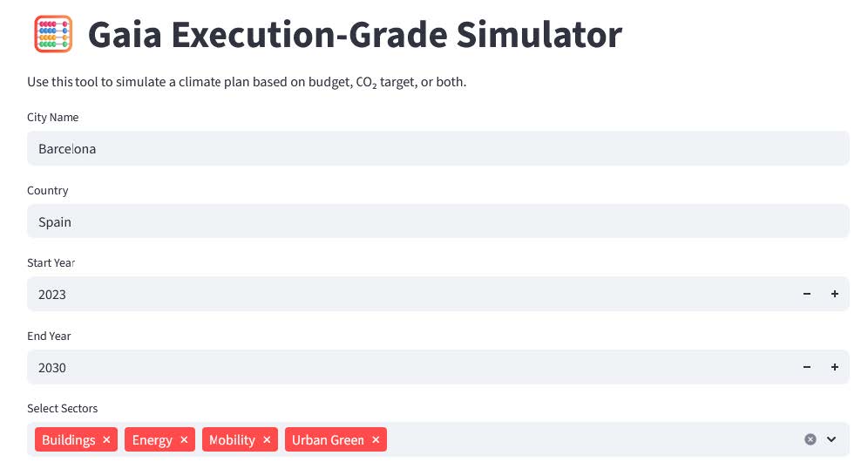
Task: Remove the Urban Green sector tag
Action: 376,440
